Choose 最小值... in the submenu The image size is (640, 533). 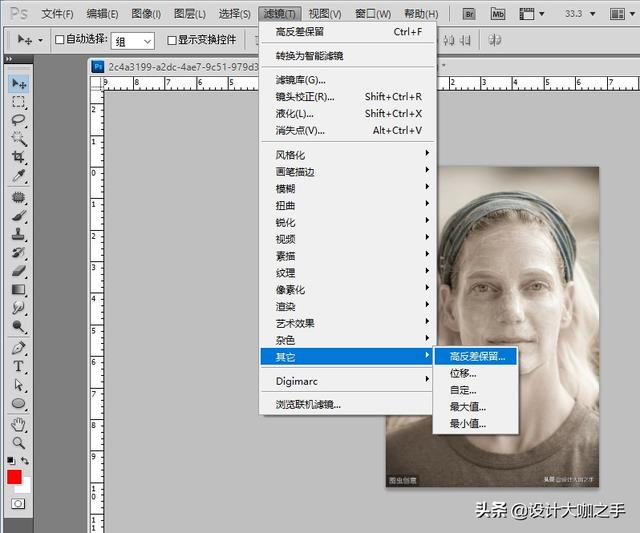tap(476, 424)
